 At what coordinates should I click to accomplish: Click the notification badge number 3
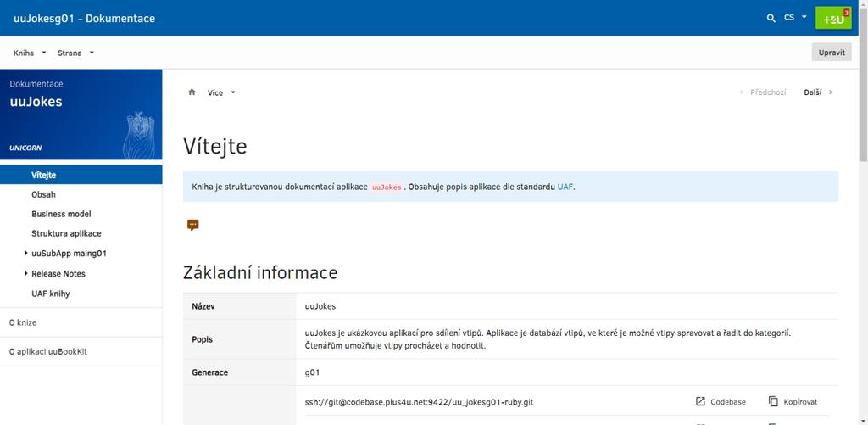(847, 12)
